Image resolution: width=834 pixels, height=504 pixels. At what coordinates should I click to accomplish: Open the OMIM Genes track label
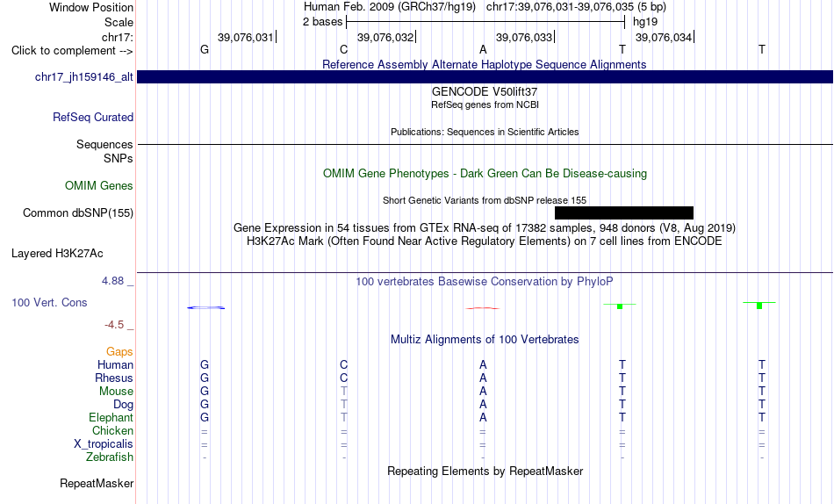[99, 186]
